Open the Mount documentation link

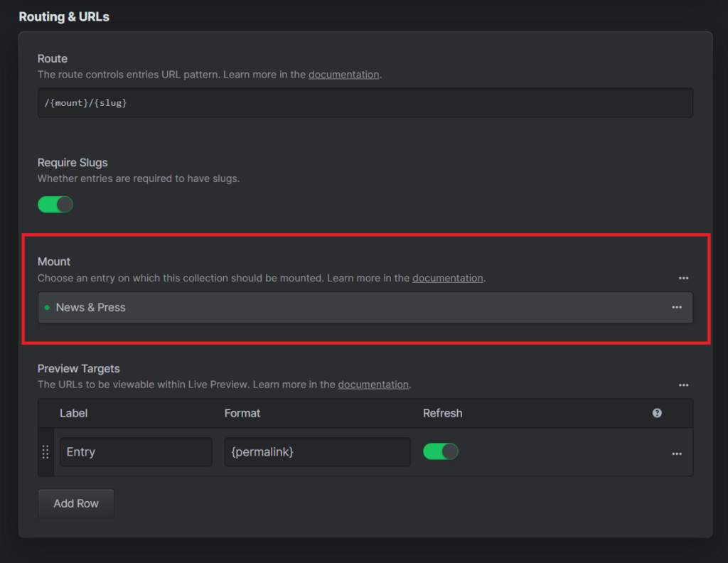[x=448, y=279]
